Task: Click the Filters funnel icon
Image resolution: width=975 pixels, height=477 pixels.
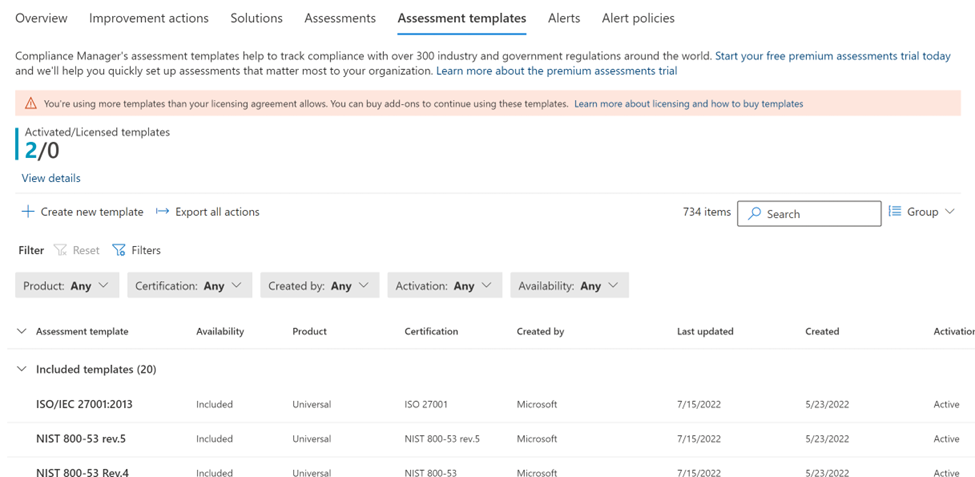Action: [x=119, y=250]
